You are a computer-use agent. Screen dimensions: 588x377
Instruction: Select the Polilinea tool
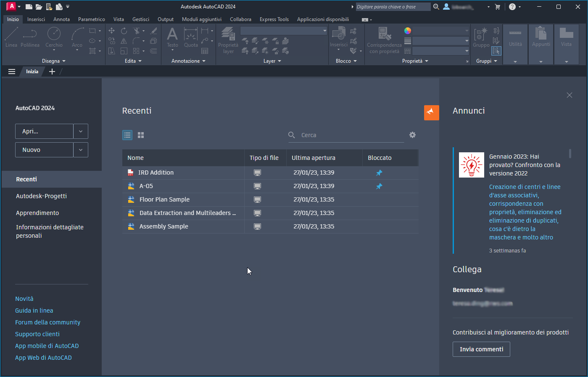coord(30,37)
